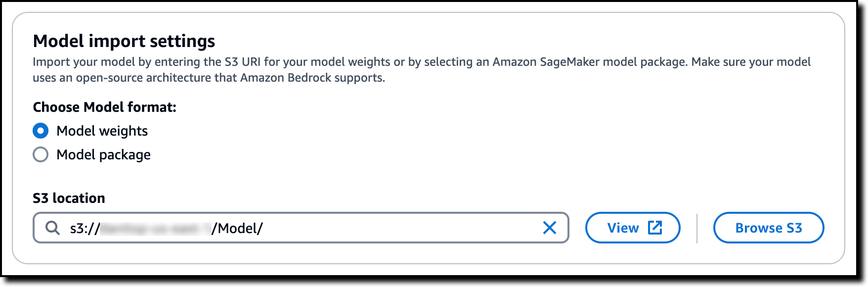The width and height of the screenshot is (868, 287).
Task: Click the external link icon on View
Action: click(655, 228)
